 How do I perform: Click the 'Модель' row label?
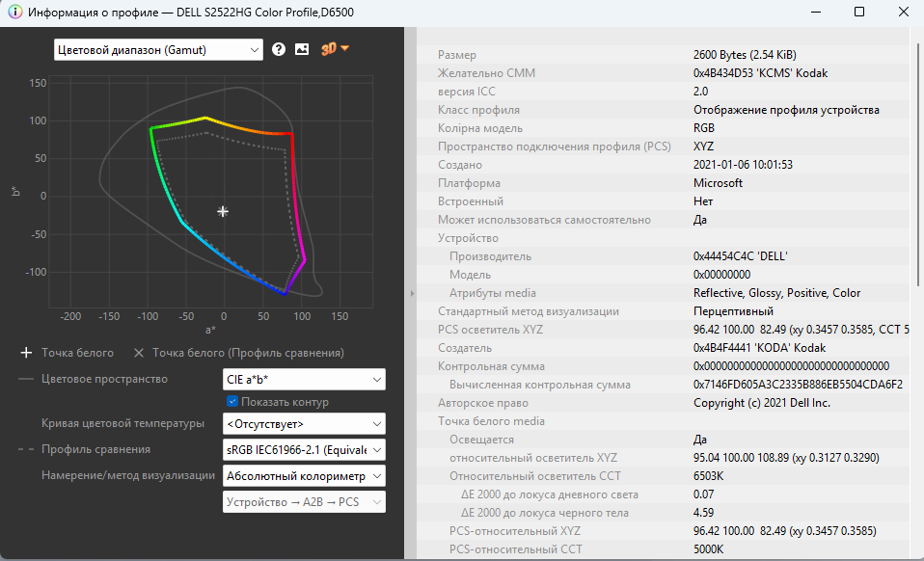(470, 275)
